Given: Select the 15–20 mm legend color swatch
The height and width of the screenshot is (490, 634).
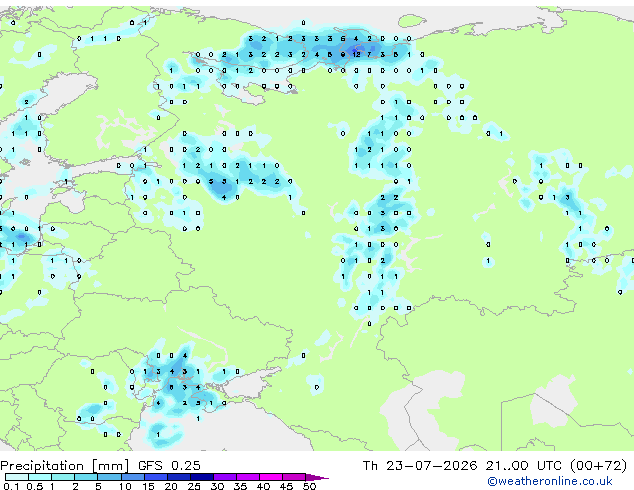Looking at the screenshot, I should (155, 477).
